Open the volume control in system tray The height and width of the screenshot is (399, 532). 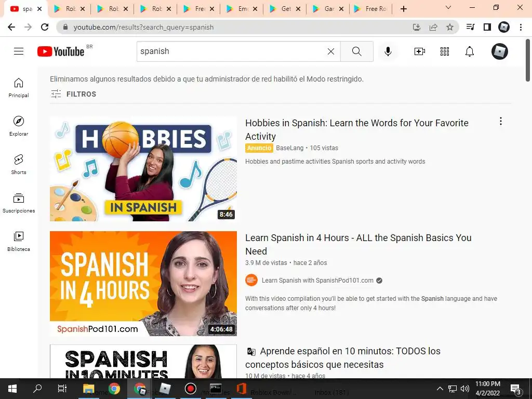(465, 389)
